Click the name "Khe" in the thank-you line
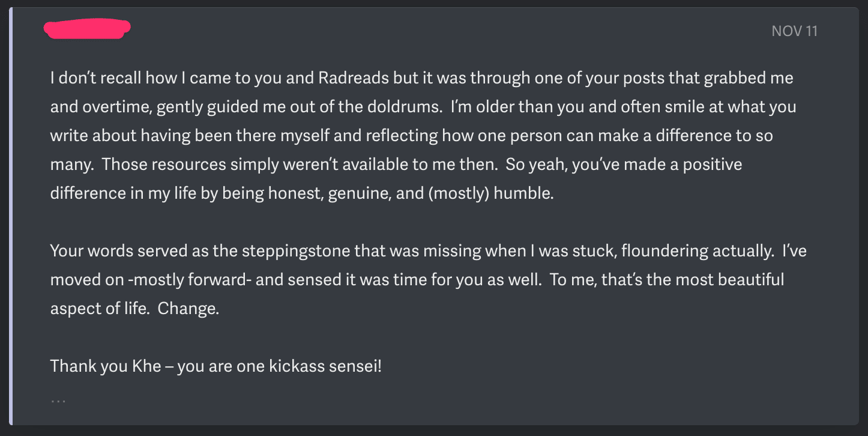The width and height of the screenshot is (868, 436). pyautogui.click(x=146, y=366)
